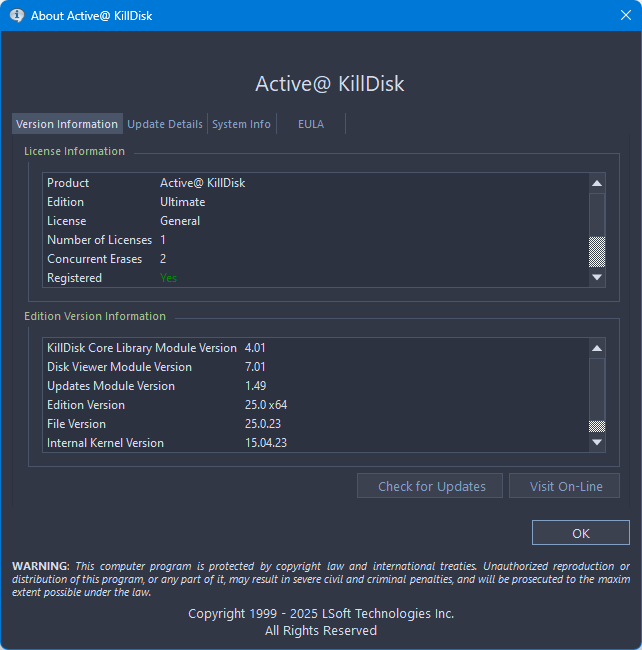Image resolution: width=642 pixels, height=650 pixels.
Task: Click the 'Active@ KillDisk' product value
Action: click(203, 183)
